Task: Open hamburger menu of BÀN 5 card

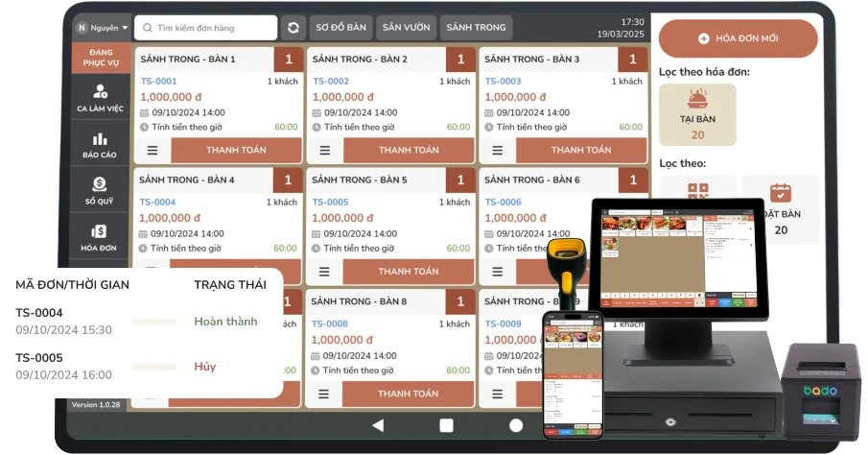Action: (324, 272)
